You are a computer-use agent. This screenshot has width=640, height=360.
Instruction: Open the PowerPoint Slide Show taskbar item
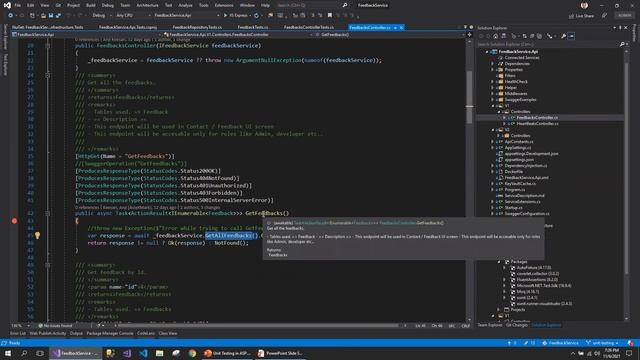coord(280,353)
